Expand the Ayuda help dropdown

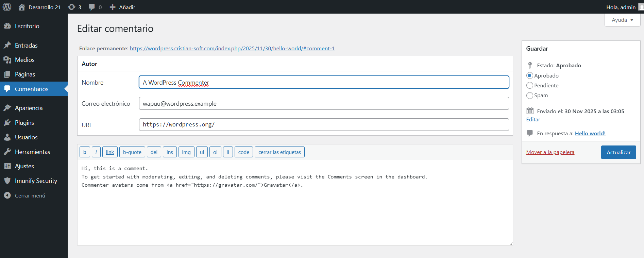coord(622,20)
